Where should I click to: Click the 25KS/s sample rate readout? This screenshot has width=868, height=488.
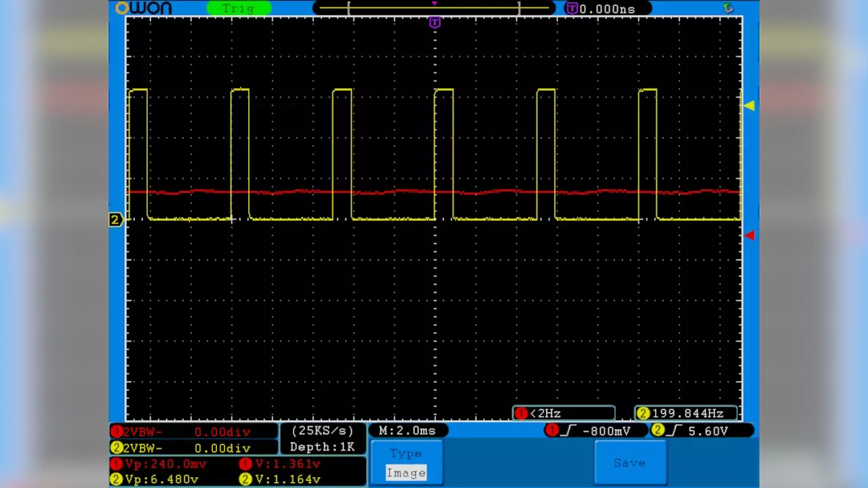pos(321,431)
